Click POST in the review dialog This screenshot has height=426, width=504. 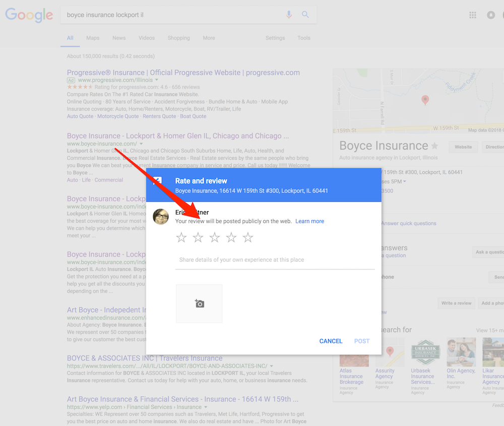coord(362,341)
